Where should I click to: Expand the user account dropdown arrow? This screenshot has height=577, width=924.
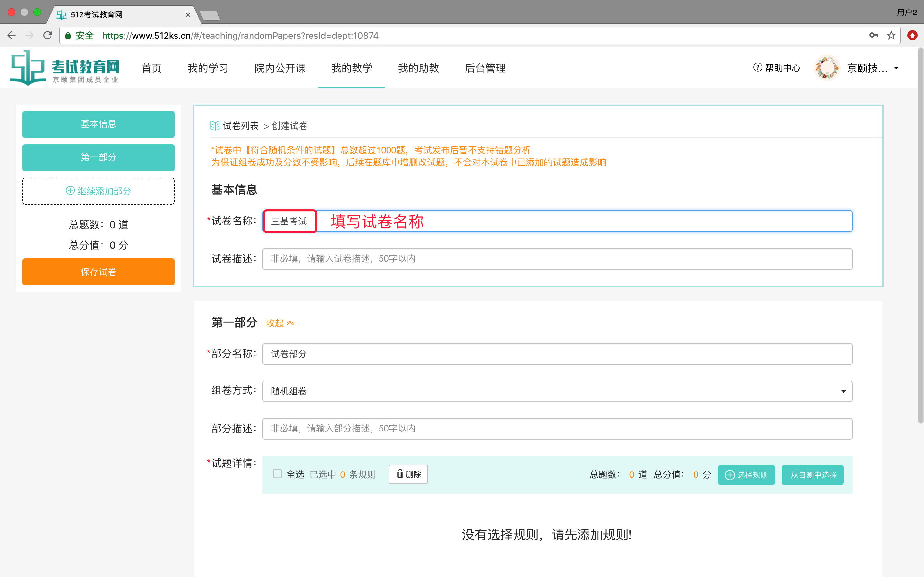(x=896, y=68)
